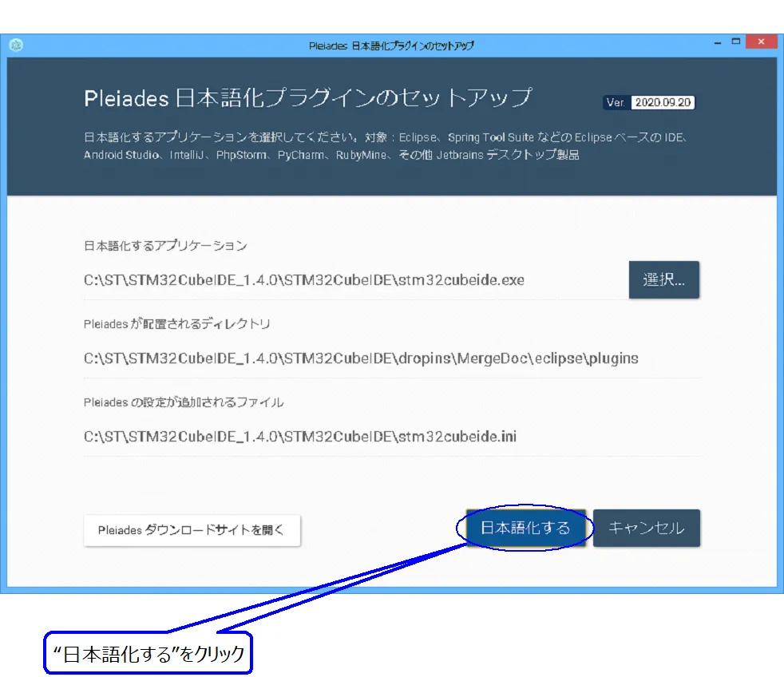Maximize the Pleiades setup window
784x677 pixels.
click(735, 42)
